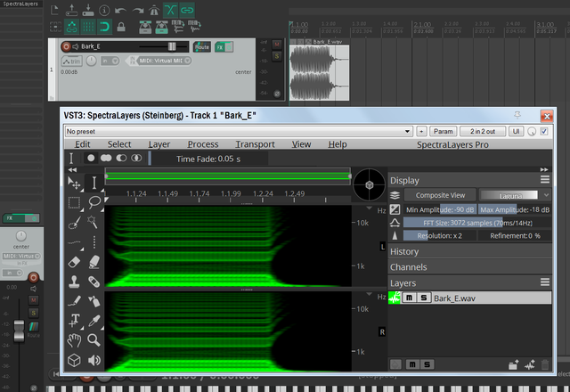The height and width of the screenshot is (392, 570).
Task: Collapse the left tools panel arrows
Action: 72,170
